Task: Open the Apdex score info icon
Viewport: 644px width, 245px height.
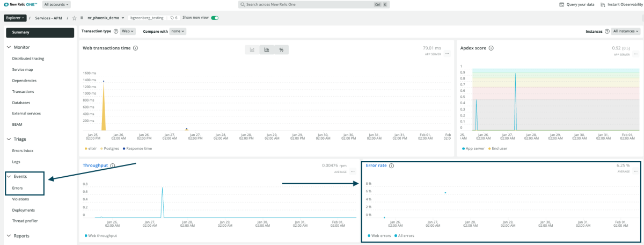Action: (491, 48)
